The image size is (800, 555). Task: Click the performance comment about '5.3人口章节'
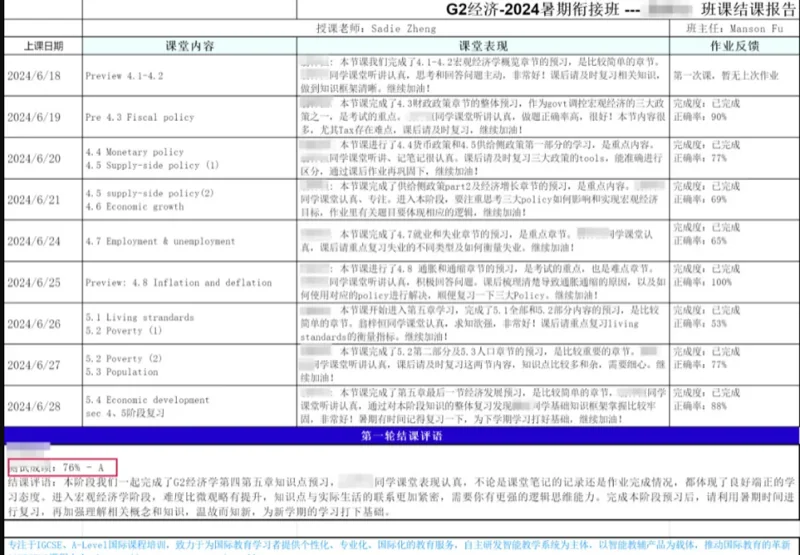[483, 364]
